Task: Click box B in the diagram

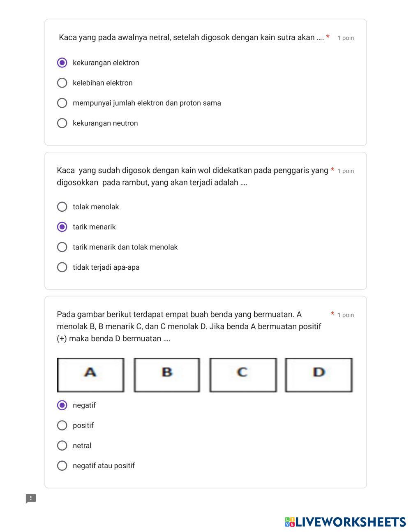Action: [x=167, y=375]
